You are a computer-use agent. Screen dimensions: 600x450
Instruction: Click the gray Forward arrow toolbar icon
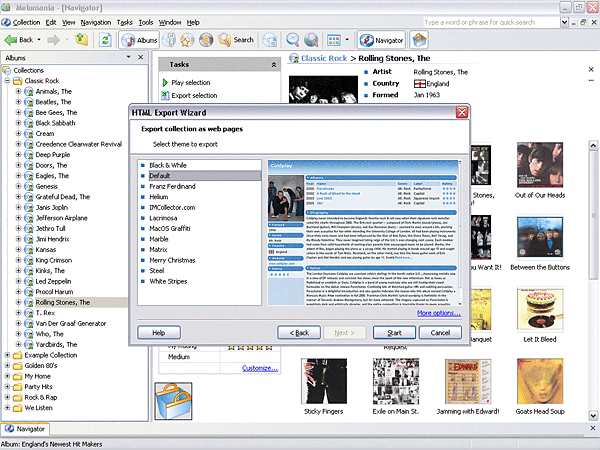coord(54,40)
